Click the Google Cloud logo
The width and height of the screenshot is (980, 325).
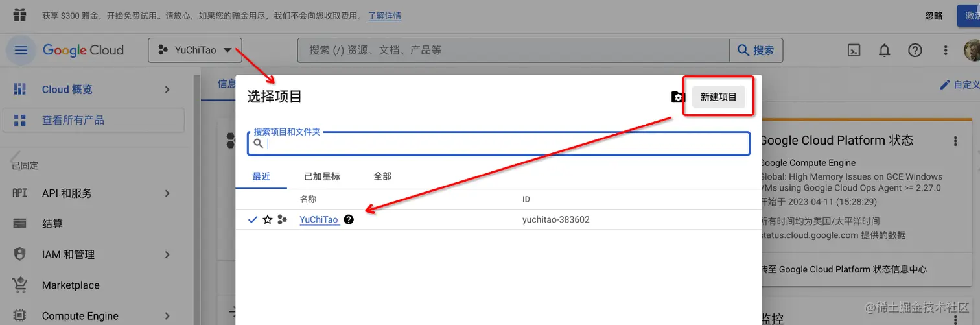83,50
